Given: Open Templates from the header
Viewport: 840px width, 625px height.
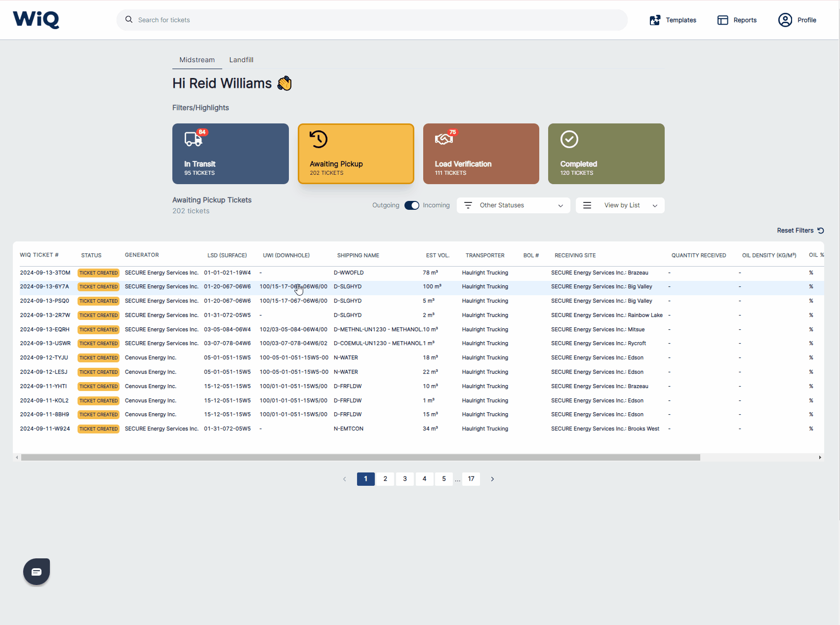Looking at the screenshot, I should tap(673, 20).
